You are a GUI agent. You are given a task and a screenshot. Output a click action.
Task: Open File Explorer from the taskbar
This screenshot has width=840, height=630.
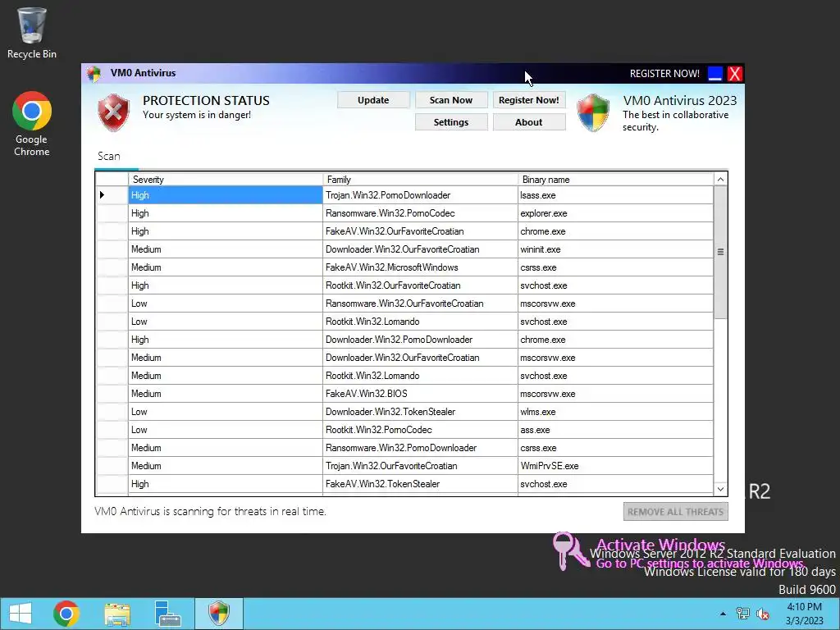[117, 614]
